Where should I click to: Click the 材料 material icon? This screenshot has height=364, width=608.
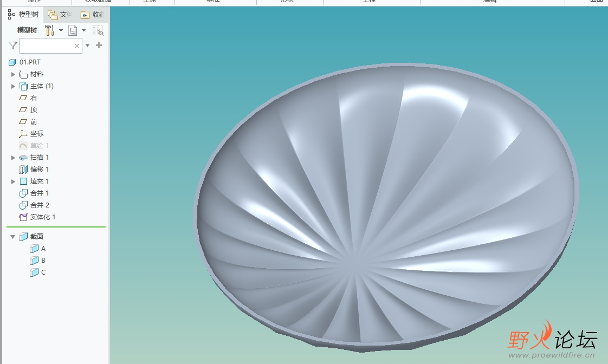23,74
